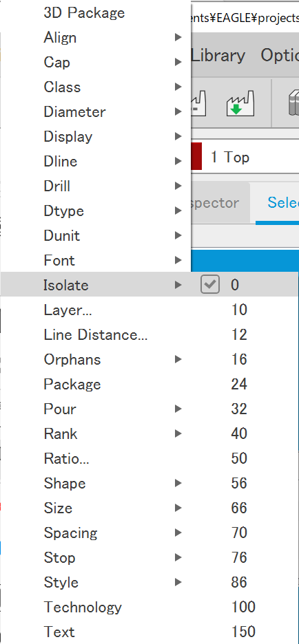Switch to the Selection tab
Viewport: 299px width, 644px height.
278,203
